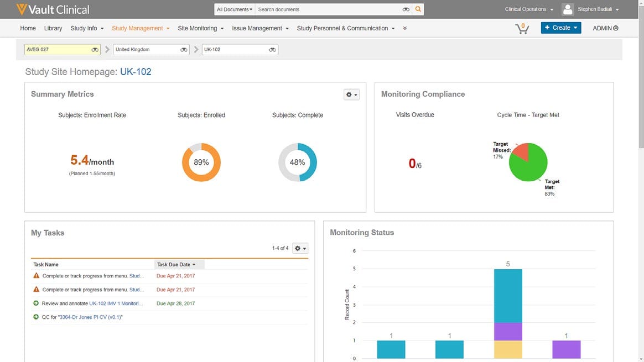Open first Stud... link in tasks
644x362 pixels.
tap(136, 276)
